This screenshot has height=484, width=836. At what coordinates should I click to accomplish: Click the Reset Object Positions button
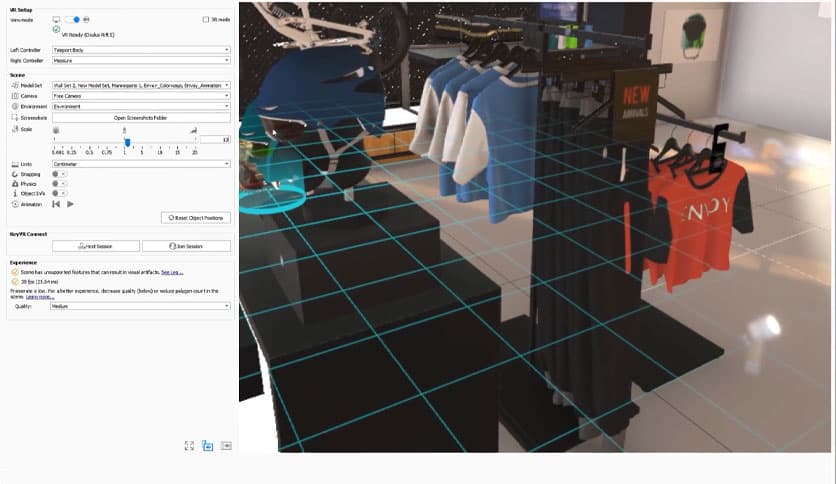pyautogui.click(x=196, y=217)
